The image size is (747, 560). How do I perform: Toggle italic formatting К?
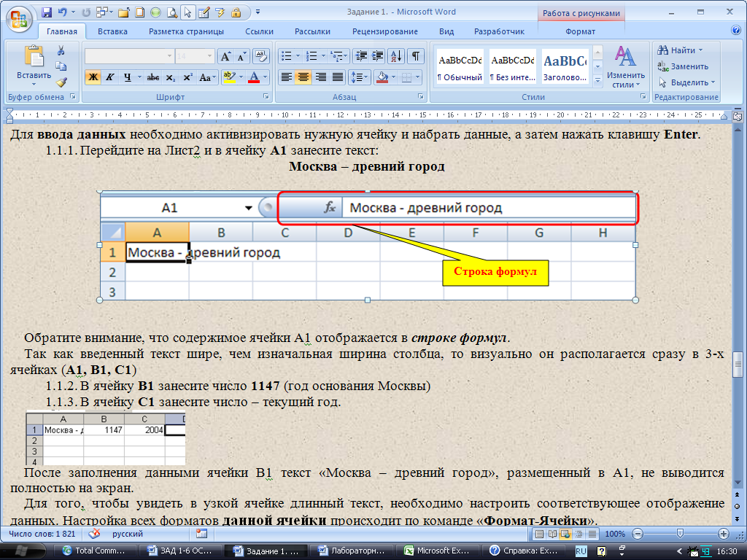[111, 77]
